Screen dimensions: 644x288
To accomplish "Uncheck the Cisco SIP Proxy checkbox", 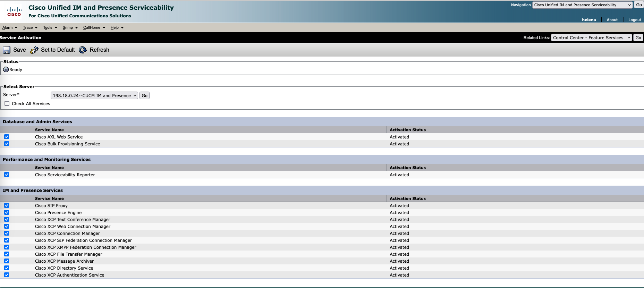I will (7, 205).
